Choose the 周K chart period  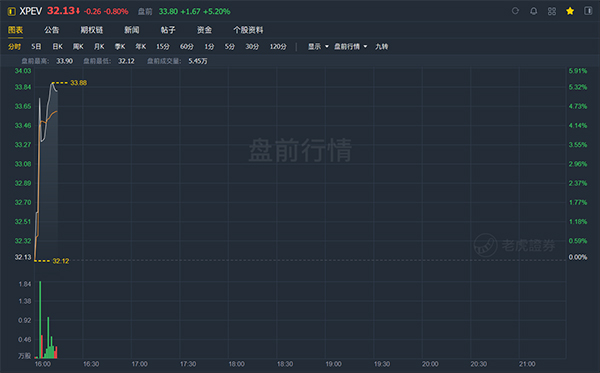[x=78, y=46]
